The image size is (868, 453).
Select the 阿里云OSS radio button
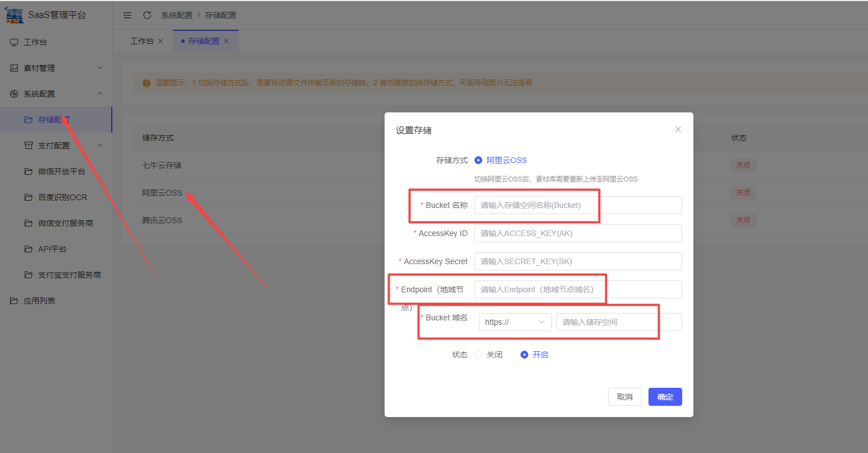click(478, 160)
